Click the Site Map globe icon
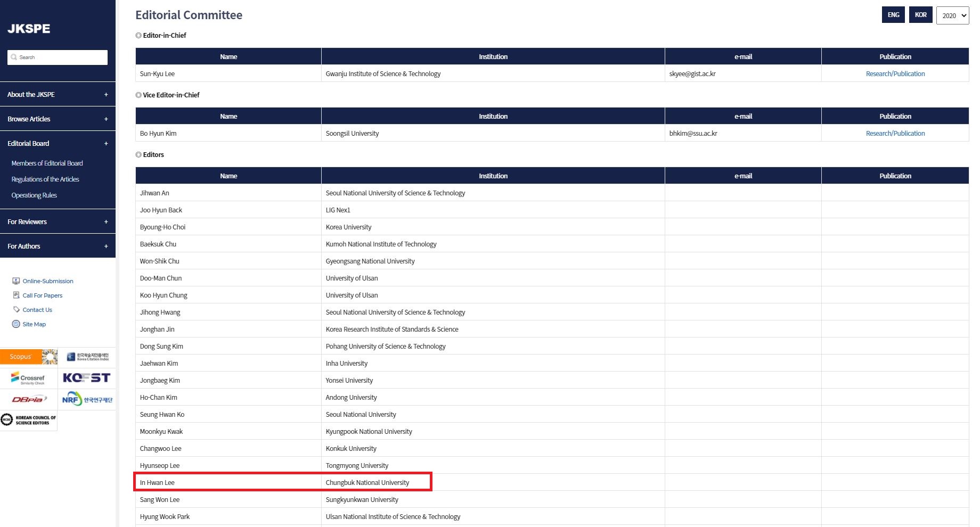 click(x=16, y=324)
